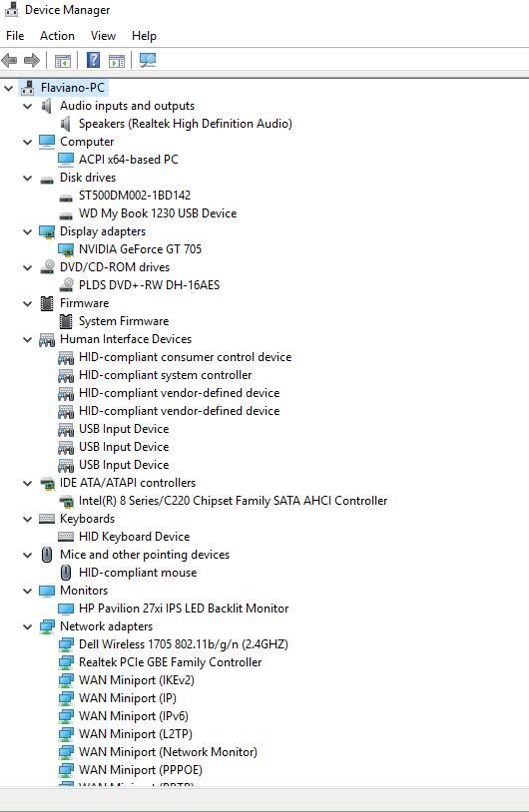This screenshot has width=529, height=812.
Task: Click the Firmware chip category icon
Action: coord(47,303)
